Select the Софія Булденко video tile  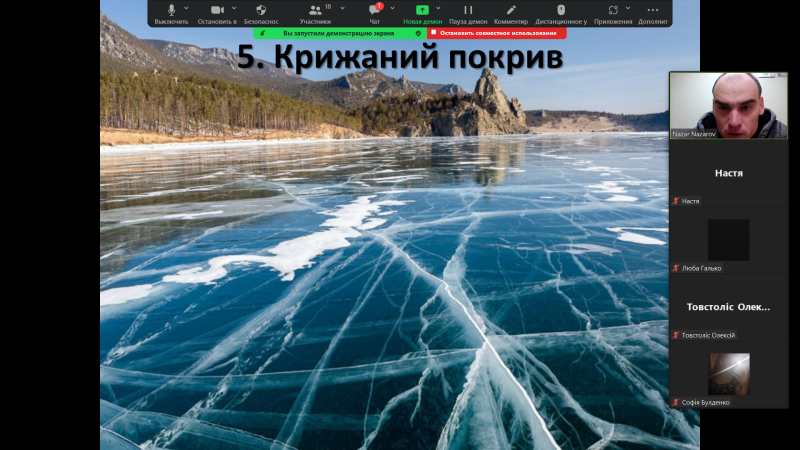coord(728,374)
